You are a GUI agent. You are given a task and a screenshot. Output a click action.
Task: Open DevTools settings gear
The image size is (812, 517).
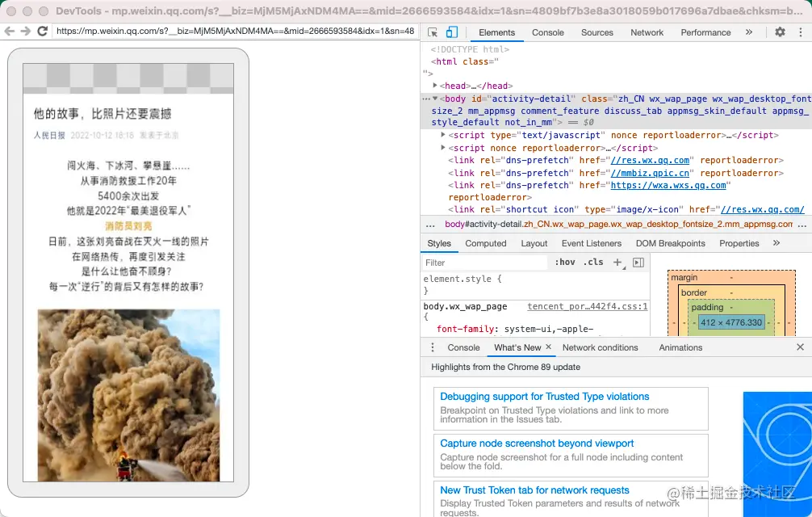tap(780, 32)
